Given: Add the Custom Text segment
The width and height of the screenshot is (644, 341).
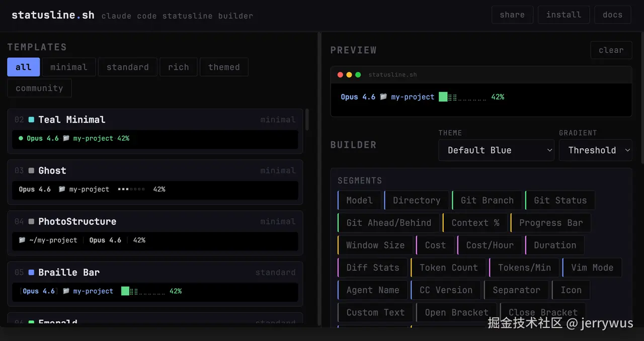Looking at the screenshot, I should 375,312.
